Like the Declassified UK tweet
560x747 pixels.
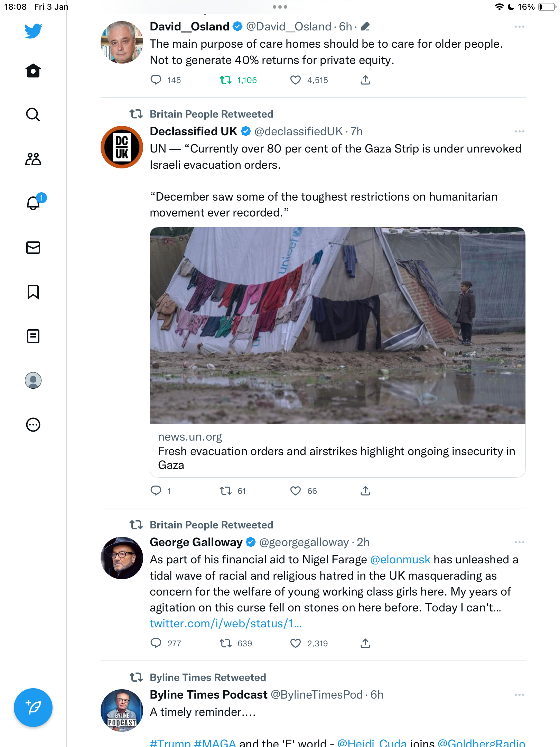click(295, 491)
